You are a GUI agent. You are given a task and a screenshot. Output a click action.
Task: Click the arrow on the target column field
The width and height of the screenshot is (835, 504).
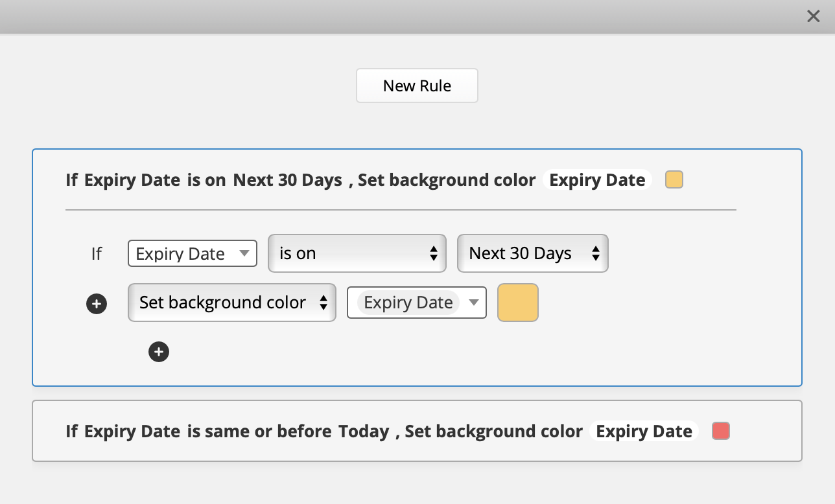[x=474, y=303]
